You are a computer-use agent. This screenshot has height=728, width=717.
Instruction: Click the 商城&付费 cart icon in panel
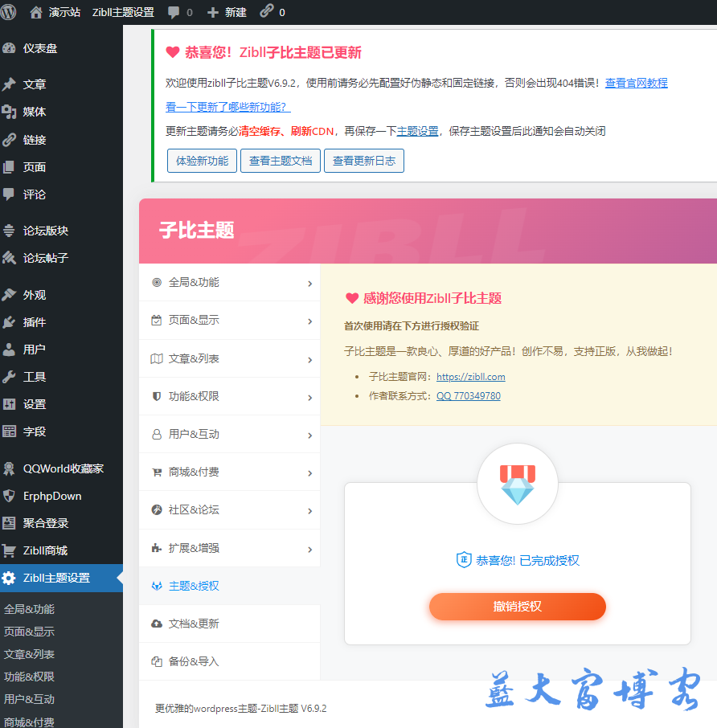[157, 472]
